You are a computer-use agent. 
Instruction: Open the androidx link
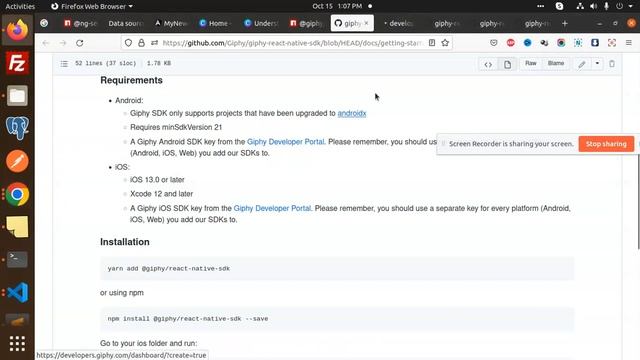352,113
